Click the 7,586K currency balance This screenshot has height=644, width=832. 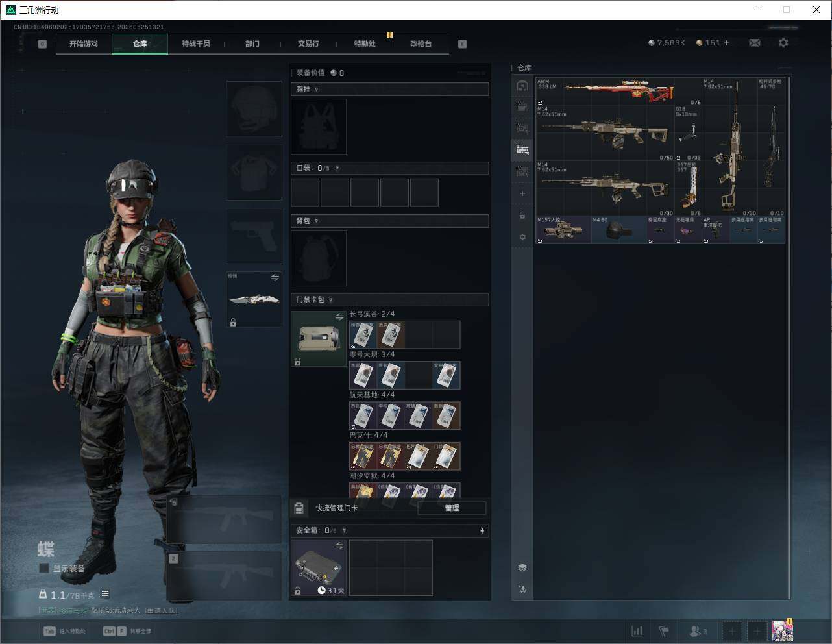[667, 43]
